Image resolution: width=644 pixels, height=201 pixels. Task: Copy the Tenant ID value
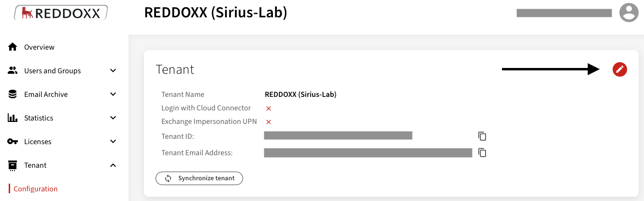482,136
